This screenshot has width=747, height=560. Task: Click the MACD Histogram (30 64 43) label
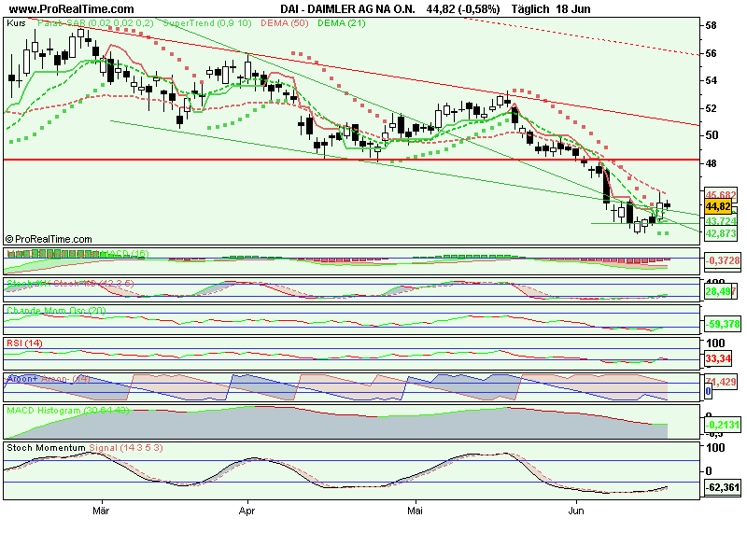pos(67,410)
